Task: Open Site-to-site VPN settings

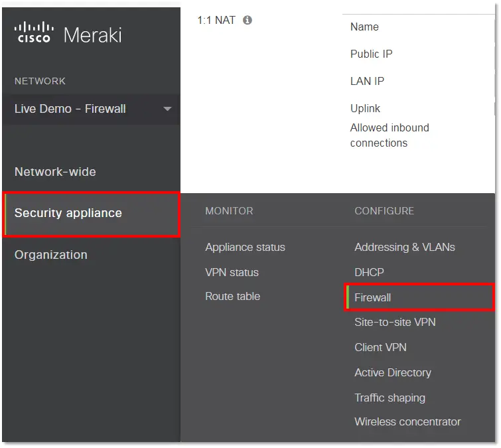Action: [x=395, y=322]
